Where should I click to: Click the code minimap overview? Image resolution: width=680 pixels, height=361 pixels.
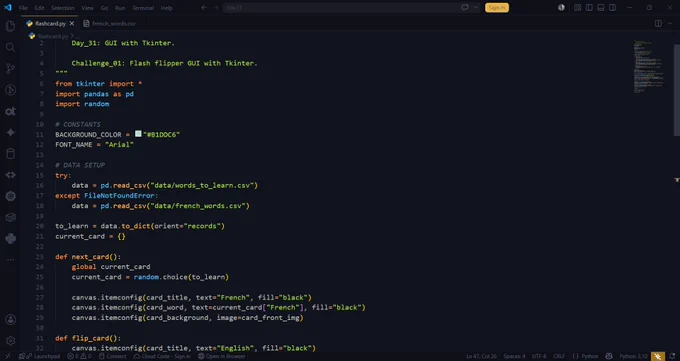click(x=648, y=66)
